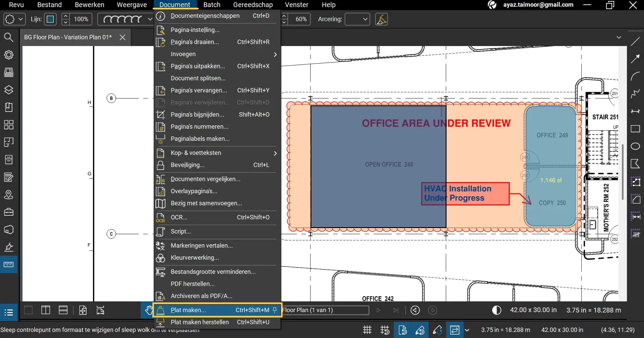Go to previous view button
The image size is (644, 338).
click(415, 310)
